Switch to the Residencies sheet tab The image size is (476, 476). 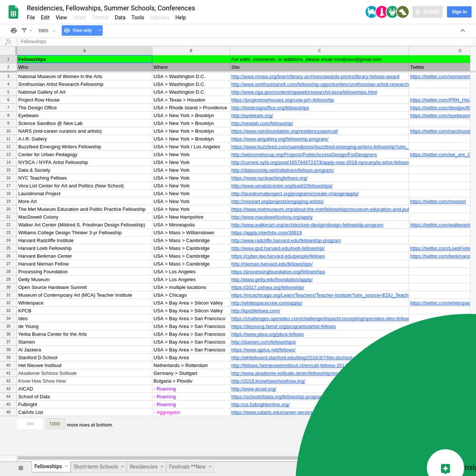tap(143, 467)
